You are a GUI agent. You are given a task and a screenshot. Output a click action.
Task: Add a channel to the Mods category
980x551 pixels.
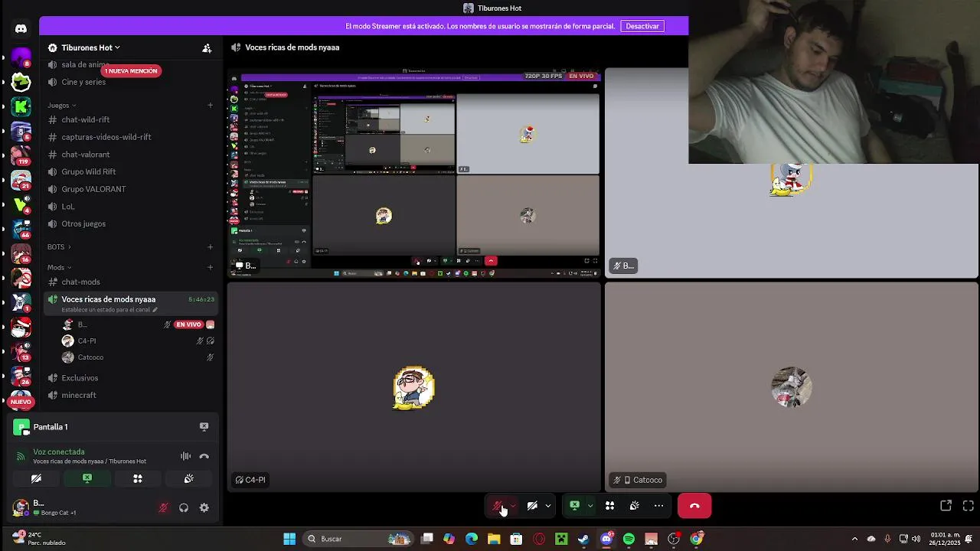tap(211, 267)
